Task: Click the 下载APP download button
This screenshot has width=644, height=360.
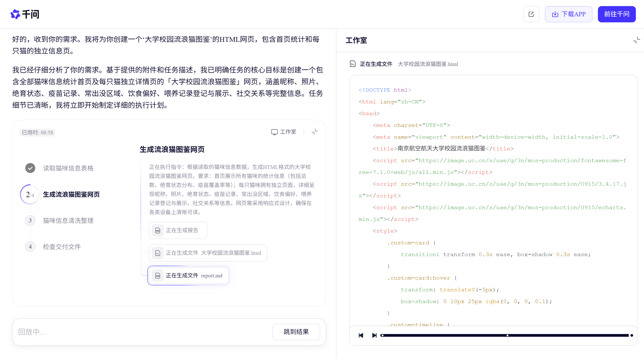Action: [568, 14]
